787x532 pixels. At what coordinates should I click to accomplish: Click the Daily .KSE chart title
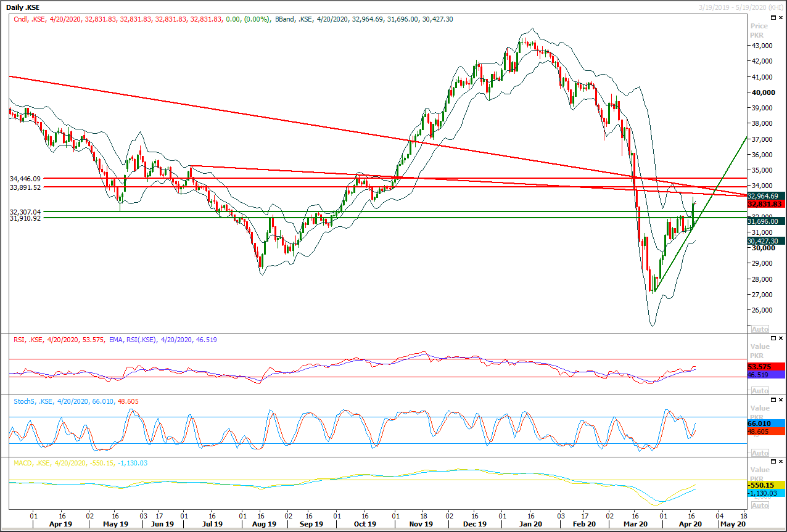click(24, 7)
